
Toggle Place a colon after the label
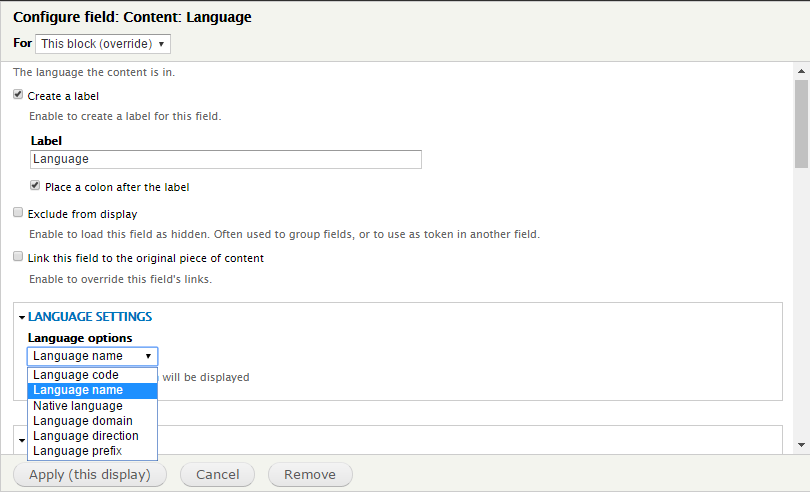35,186
